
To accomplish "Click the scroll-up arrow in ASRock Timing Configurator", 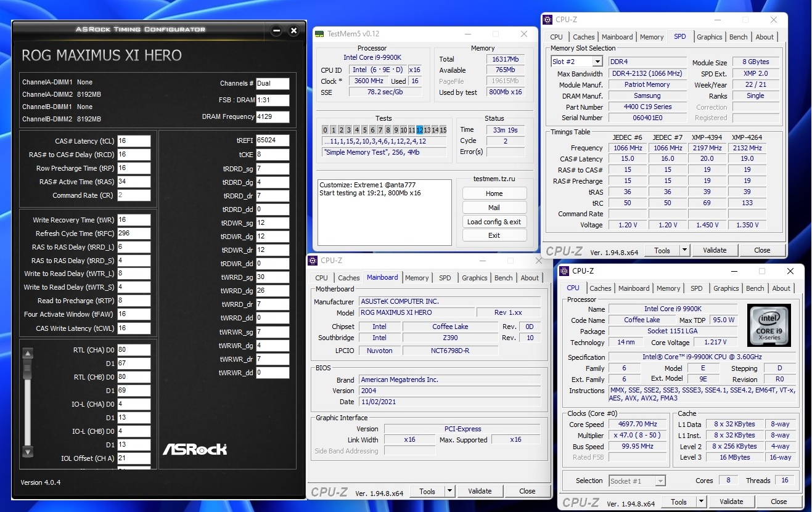I will (x=27, y=353).
